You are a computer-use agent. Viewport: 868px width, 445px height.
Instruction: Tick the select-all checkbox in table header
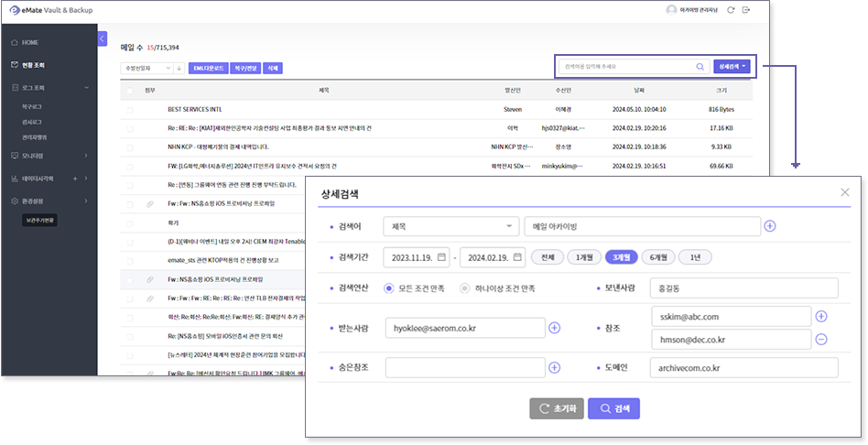(129, 91)
